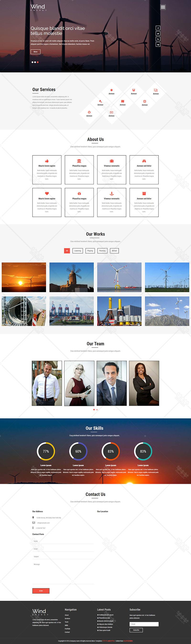Open the hamburger menu in header
The height and width of the screenshot is (644, 191).
163,7
